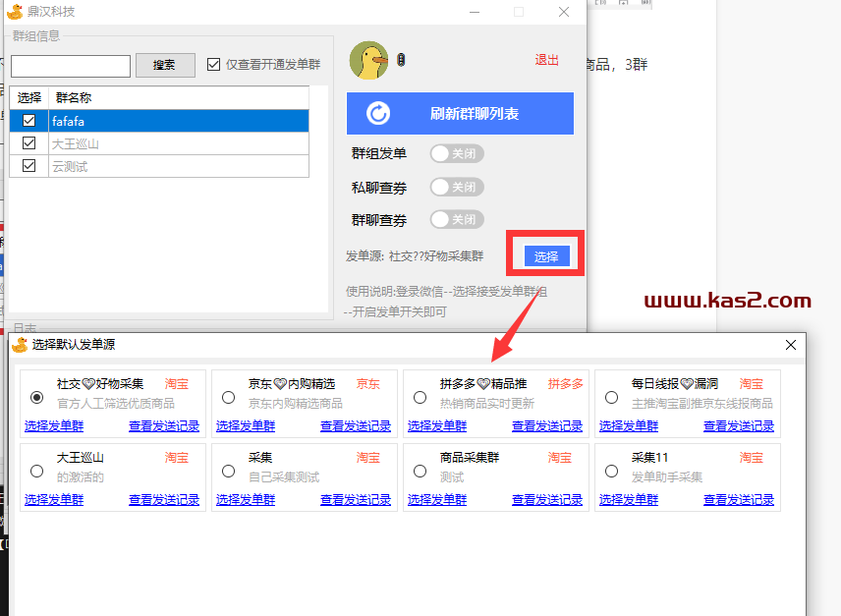Open 选择发单群 under 大王巡山 source
The width and height of the screenshot is (841, 616).
click(54, 500)
